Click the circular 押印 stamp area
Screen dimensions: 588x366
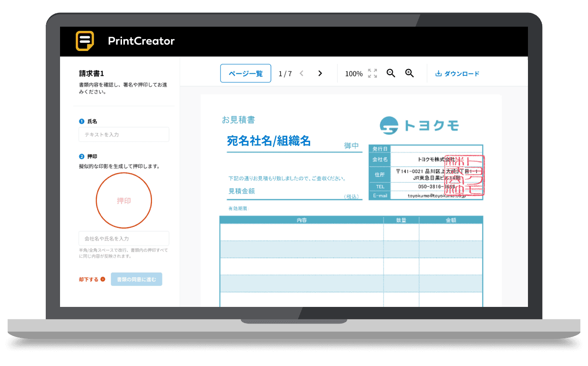124,201
